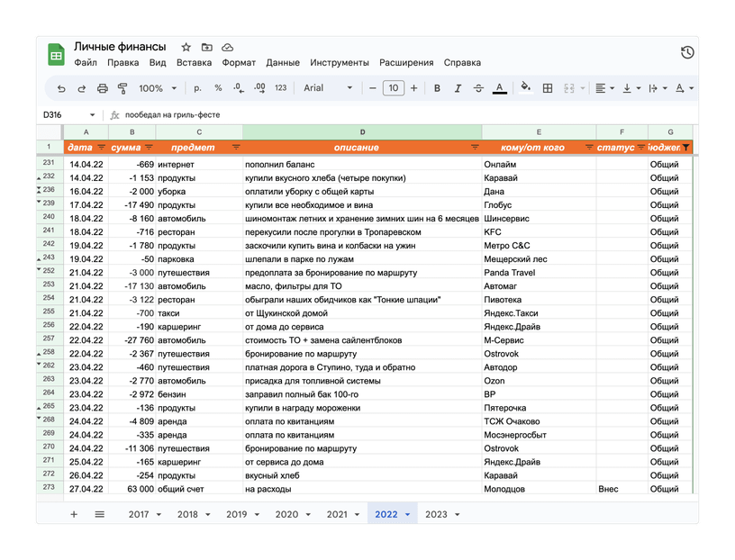Open the 2022 tab options arrow

point(407,515)
